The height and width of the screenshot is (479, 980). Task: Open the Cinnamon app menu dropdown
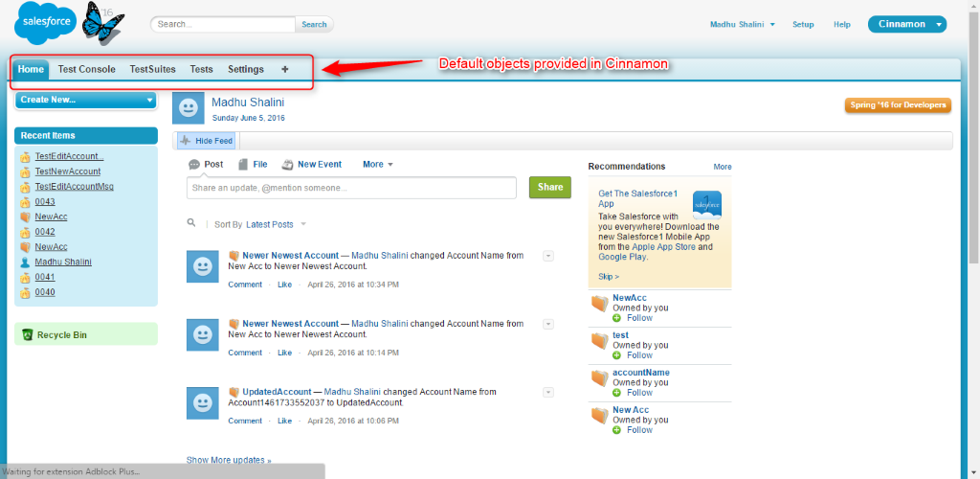tap(907, 24)
